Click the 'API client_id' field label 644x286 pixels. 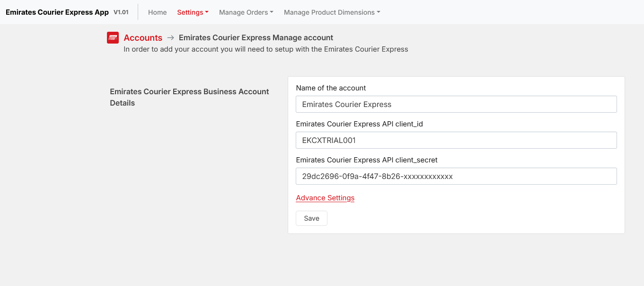pyautogui.click(x=359, y=124)
